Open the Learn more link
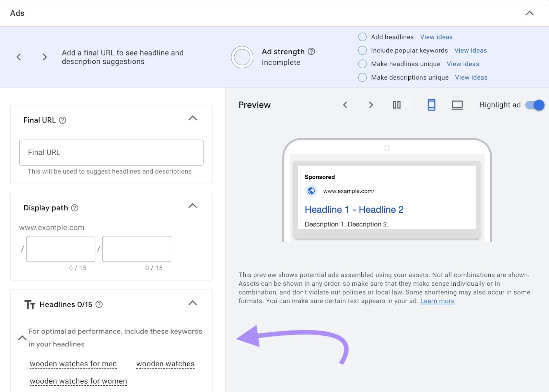Image resolution: width=549 pixels, height=392 pixels. click(x=437, y=301)
